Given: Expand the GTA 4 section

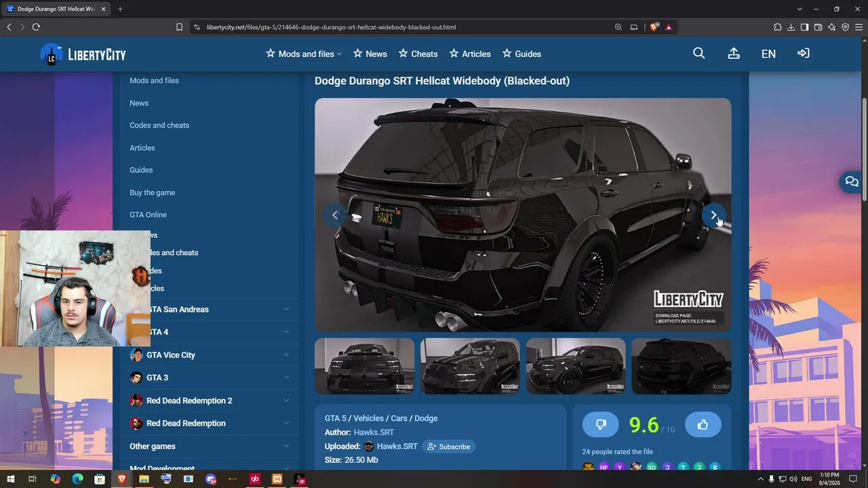Looking at the screenshot, I should coord(209,332).
